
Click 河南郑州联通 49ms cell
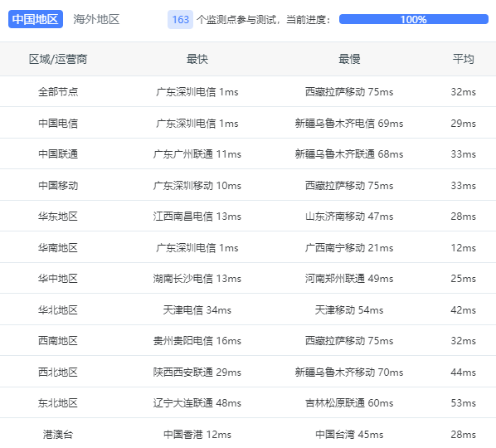coord(349,279)
